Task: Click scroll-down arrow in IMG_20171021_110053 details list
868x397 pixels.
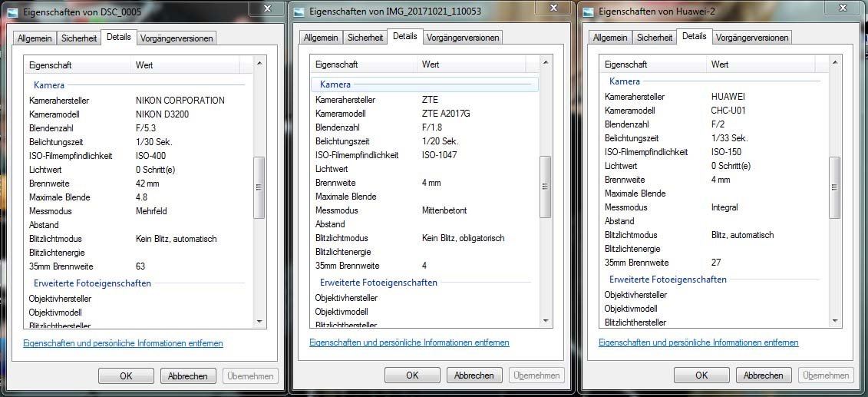Action: tap(545, 320)
